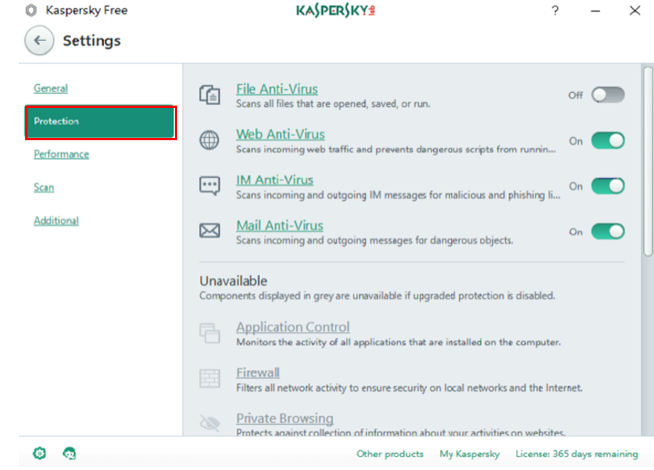The height and width of the screenshot is (470, 654).
Task: Click License: 365 days remaining
Action: coord(576,454)
